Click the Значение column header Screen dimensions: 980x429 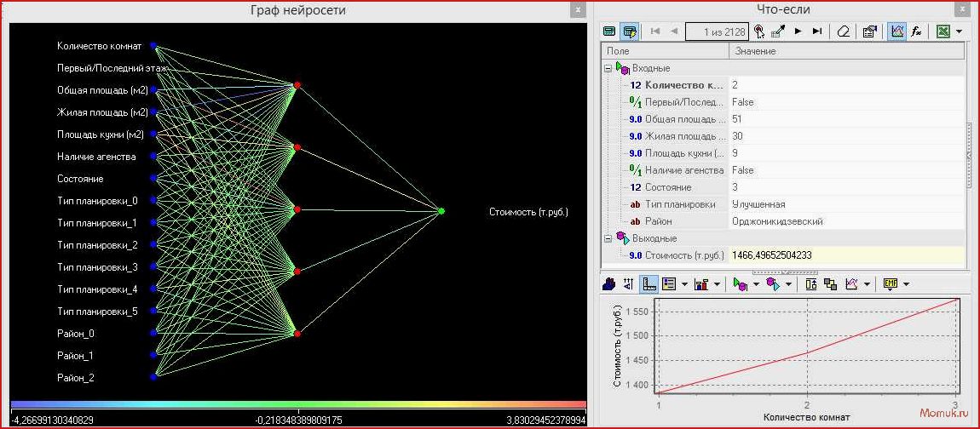(x=848, y=51)
